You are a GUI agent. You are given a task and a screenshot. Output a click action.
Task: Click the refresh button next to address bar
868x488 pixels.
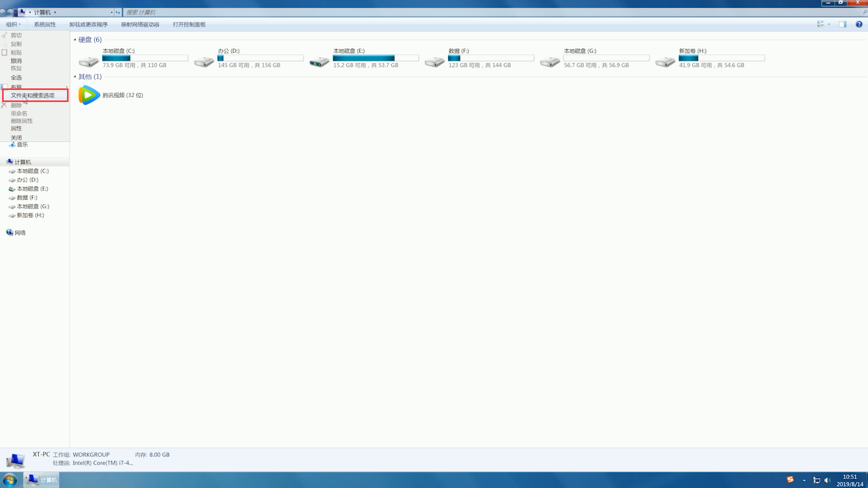click(x=118, y=12)
